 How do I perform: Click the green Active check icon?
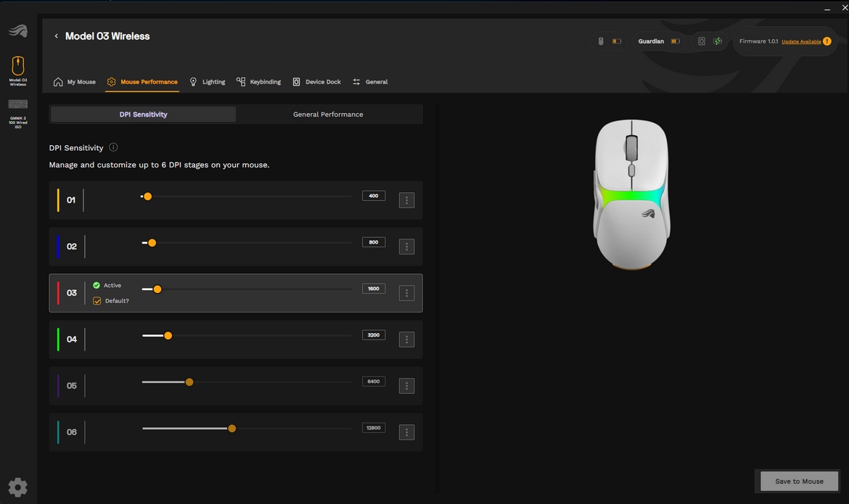pyautogui.click(x=97, y=285)
